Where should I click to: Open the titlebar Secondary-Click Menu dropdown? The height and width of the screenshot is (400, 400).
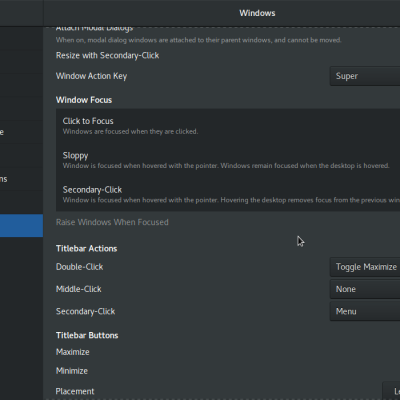365,311
